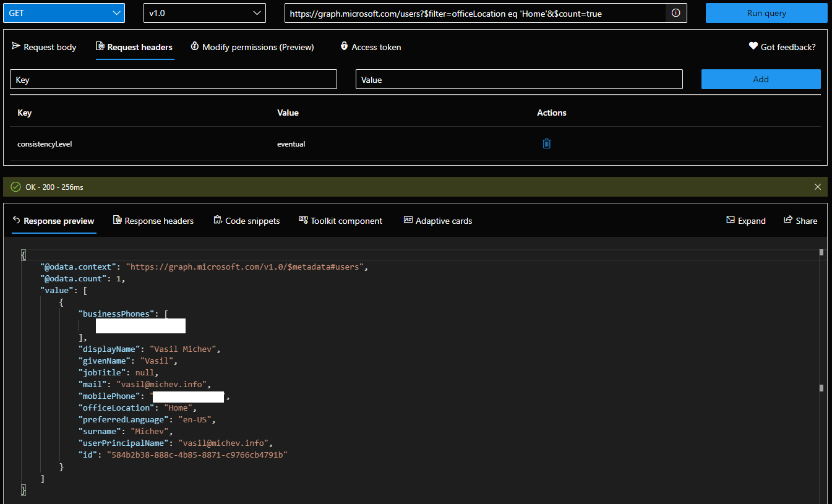Click the header Key input field
The height and width of the screenshot is (504, 832).
[x=173, y=79]
